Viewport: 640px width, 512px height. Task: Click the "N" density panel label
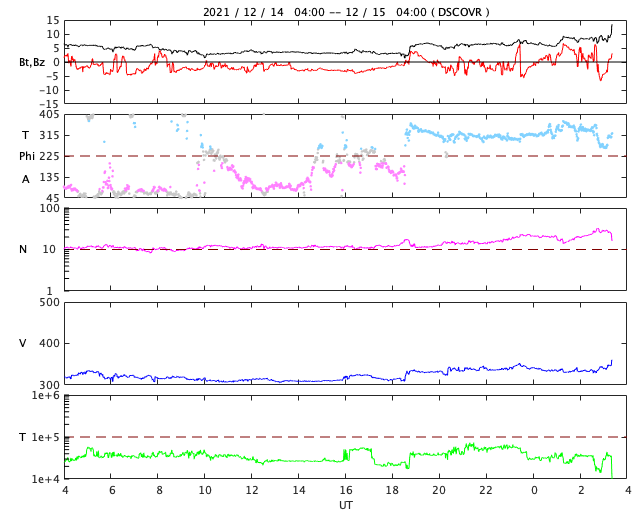coord(23,249)
